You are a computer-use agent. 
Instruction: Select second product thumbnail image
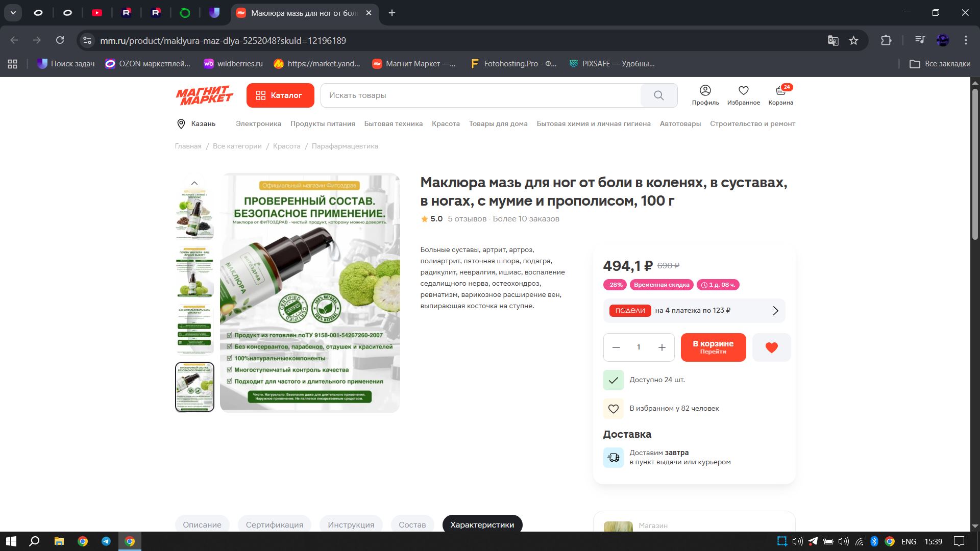pyautogui.click(x=194, y=272)
